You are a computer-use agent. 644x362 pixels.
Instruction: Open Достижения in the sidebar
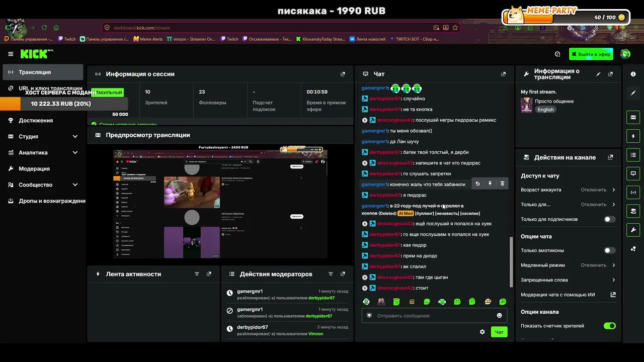pos(43,120)
